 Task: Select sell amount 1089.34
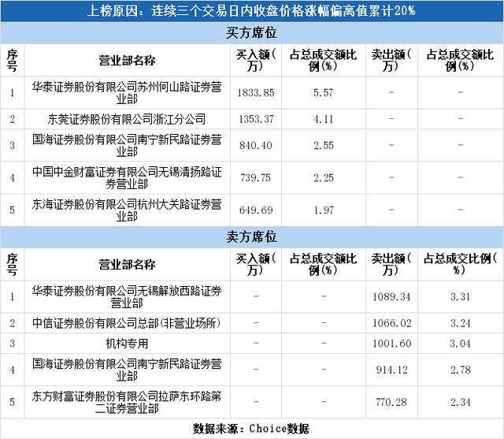point(391,297)
